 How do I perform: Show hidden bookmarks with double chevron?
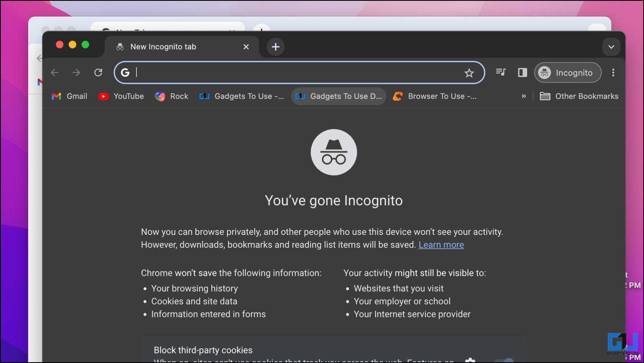click(524, 96)
